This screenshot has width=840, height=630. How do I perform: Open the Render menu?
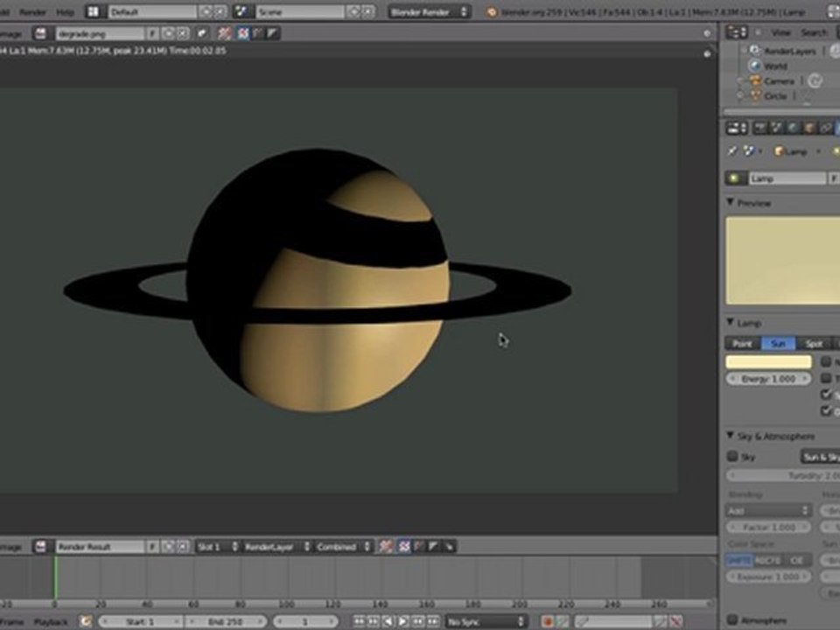pos(32,11)
